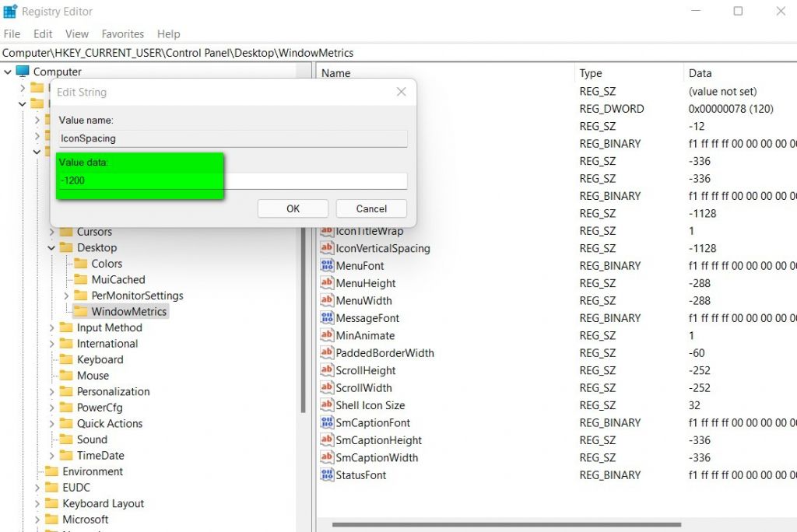Click the Computer icon in tree
Screen dimensions: 797x532
tap(23, 72)
